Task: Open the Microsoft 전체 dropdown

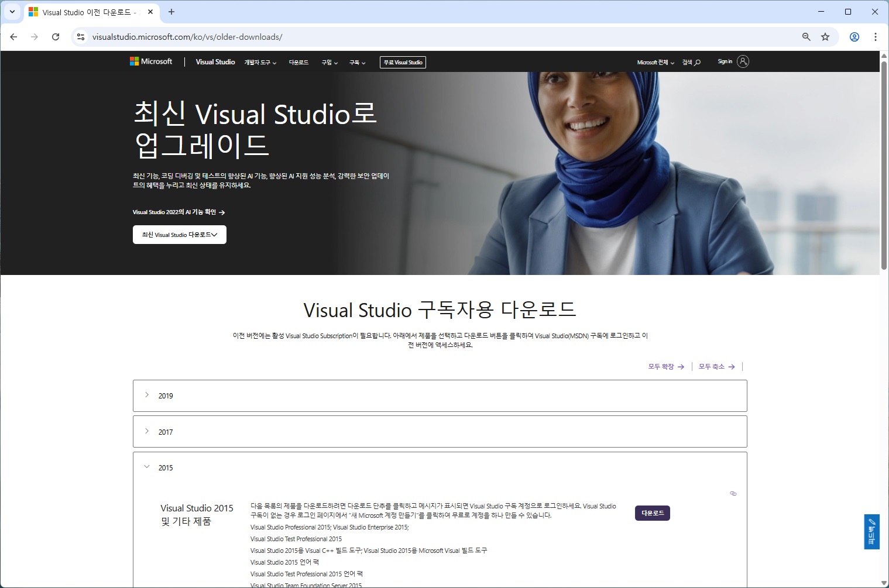Action: click(655, 63)
